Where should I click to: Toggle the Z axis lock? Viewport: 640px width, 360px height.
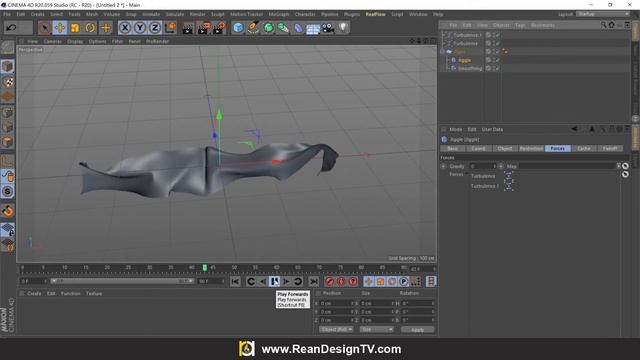[x=154, y=28]
